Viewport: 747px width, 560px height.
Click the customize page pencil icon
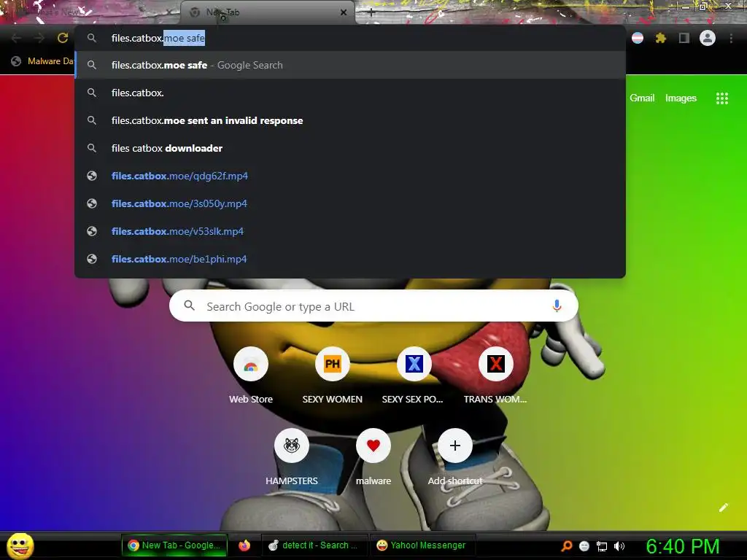point(723,507)
